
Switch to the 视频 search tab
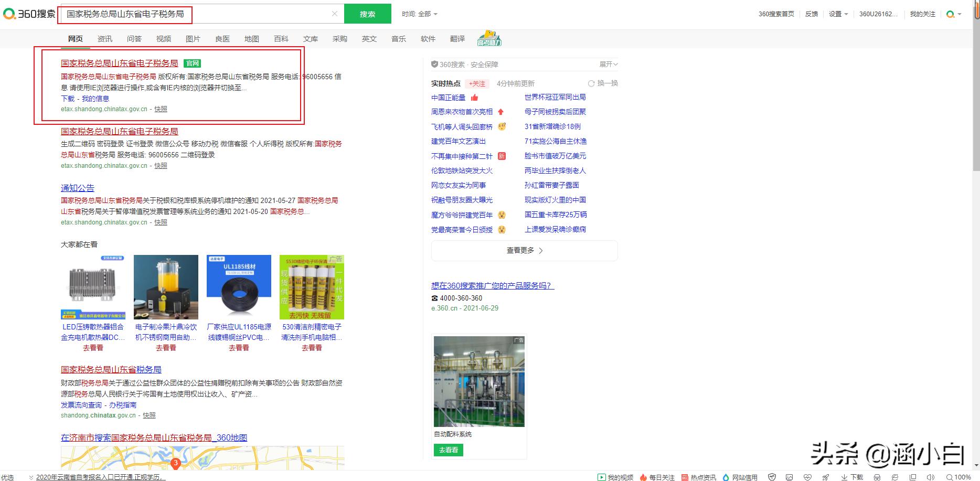tap(164, 38)
